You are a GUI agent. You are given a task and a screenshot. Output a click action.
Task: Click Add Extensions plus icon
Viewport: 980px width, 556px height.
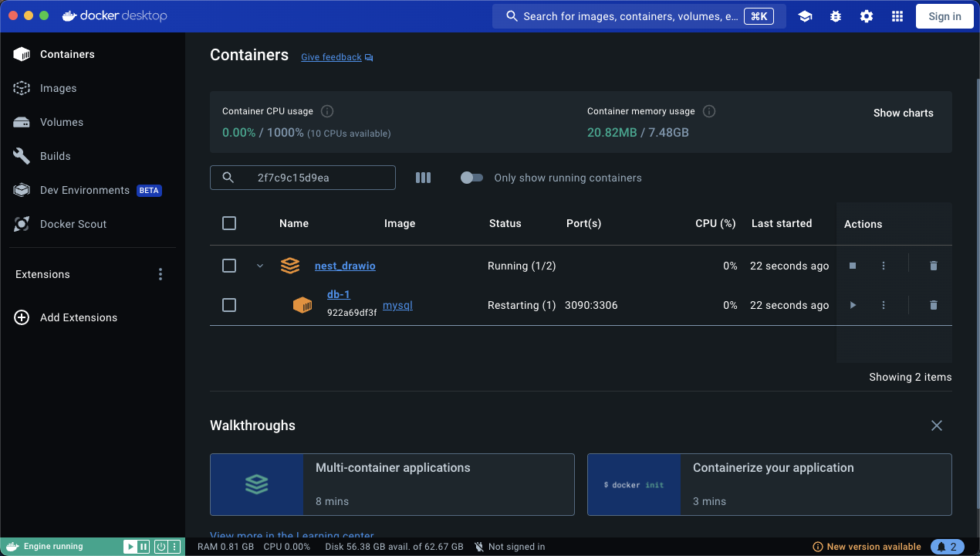coord(22,317)
